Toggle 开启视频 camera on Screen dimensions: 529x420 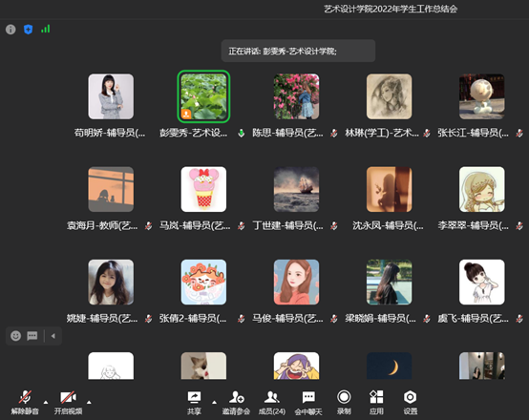(68, 403)
